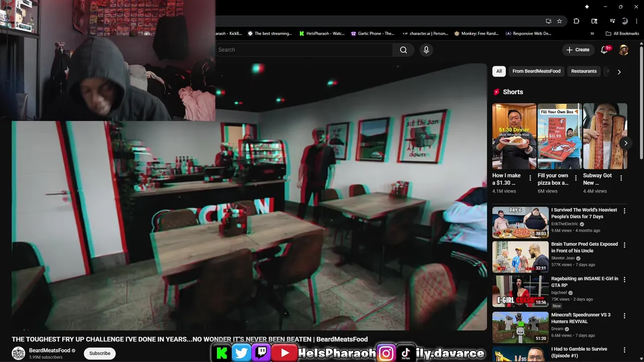Open the Fill Your Own Box short thumbnail

click(x=559, y=136)
